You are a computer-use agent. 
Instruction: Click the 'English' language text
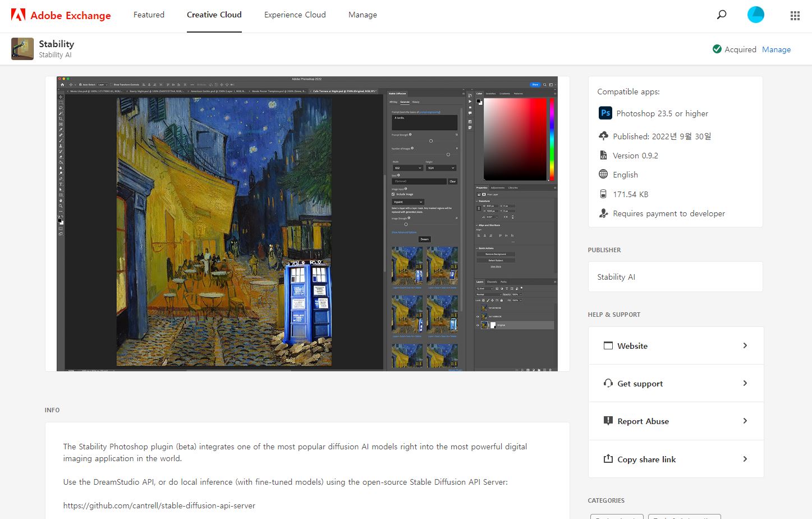(625, 175)
